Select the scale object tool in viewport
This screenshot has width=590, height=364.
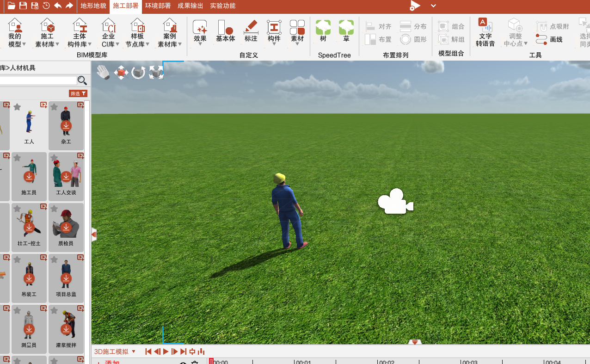(156, 72)
